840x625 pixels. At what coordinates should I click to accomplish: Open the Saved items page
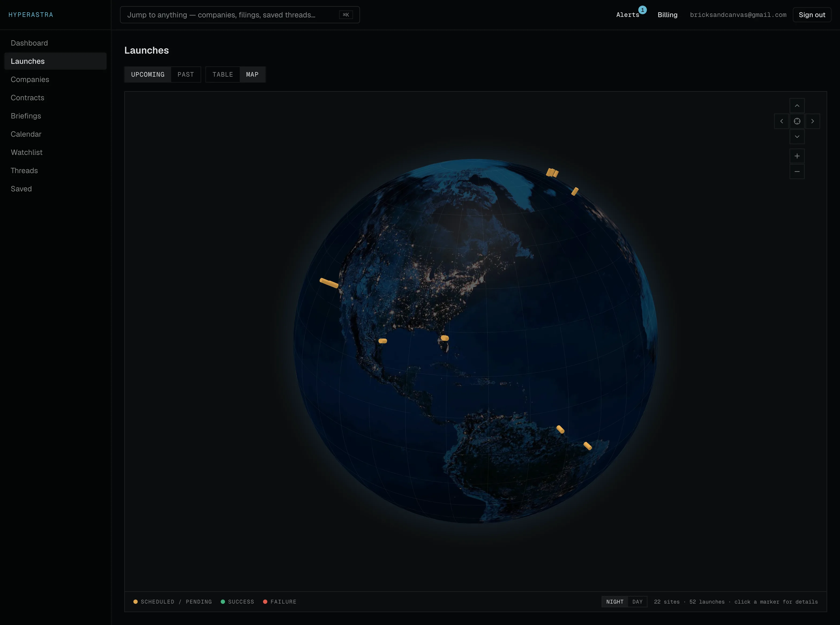pos(55,188)
